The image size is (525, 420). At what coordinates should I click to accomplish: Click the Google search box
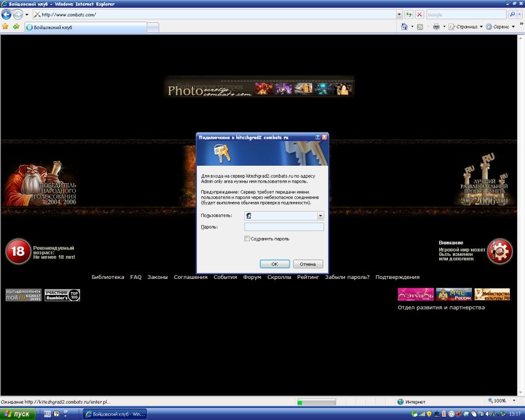(466, 15)
